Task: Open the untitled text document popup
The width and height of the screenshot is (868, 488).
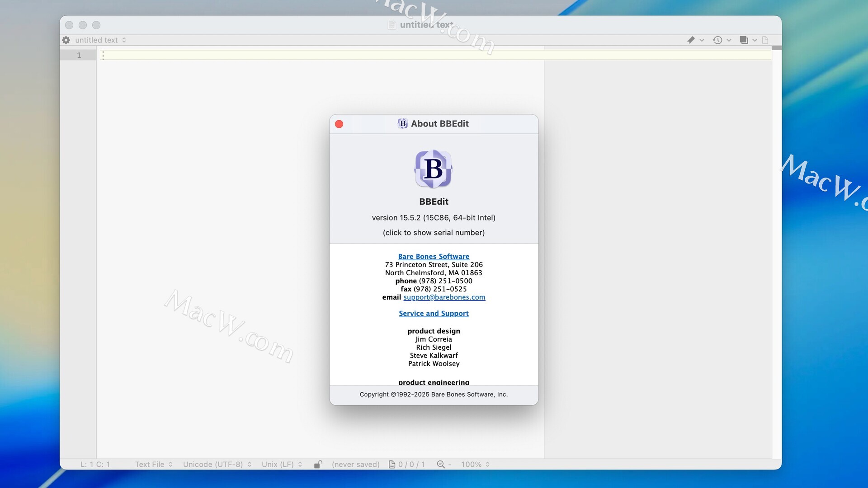Action: tap(101, 40)
